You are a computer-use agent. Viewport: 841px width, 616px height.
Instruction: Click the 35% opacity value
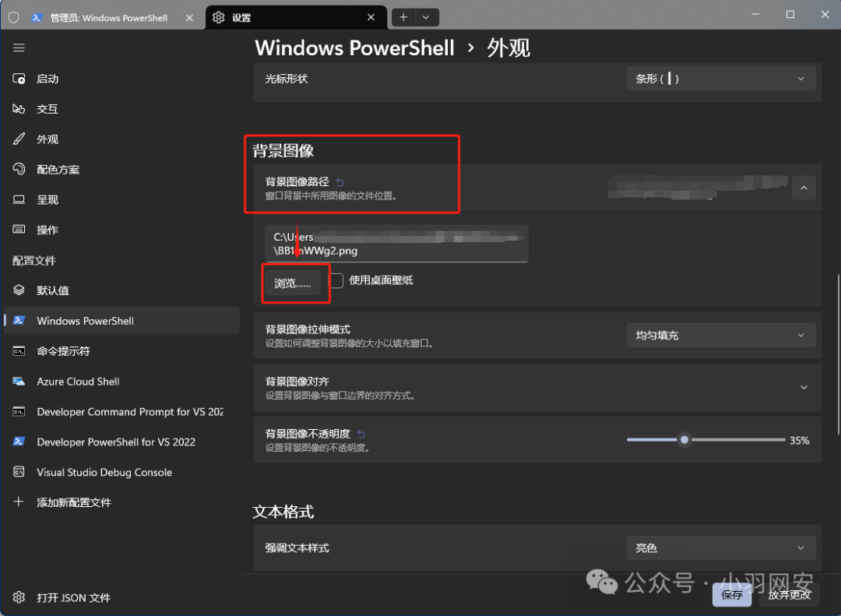[799, 441]
